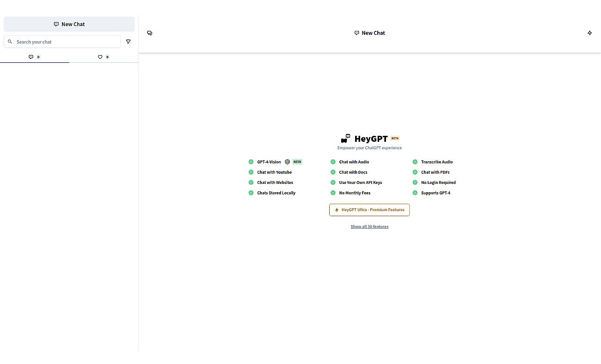Click the green check beside Supports GPT-4

[x=415, y=193]
